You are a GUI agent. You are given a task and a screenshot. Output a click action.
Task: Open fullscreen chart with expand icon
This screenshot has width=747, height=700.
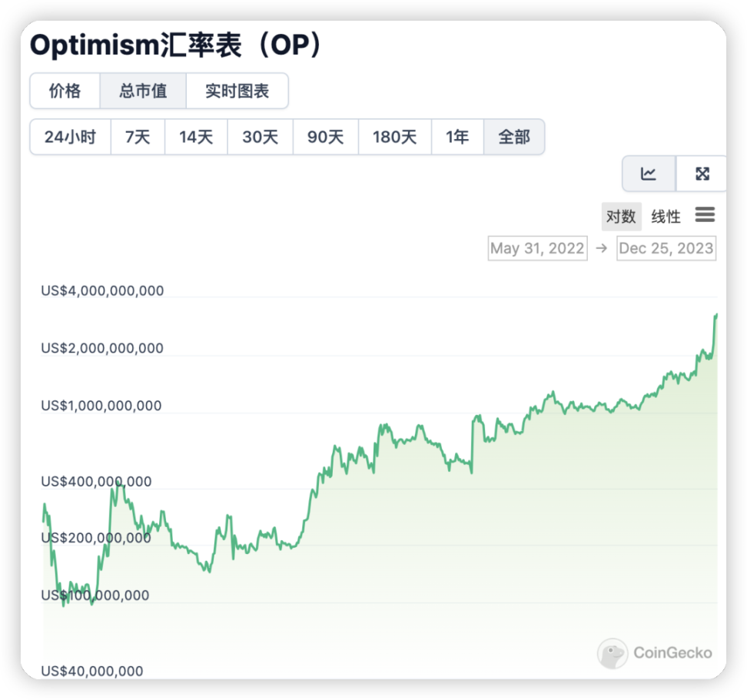tap(702, 174)
